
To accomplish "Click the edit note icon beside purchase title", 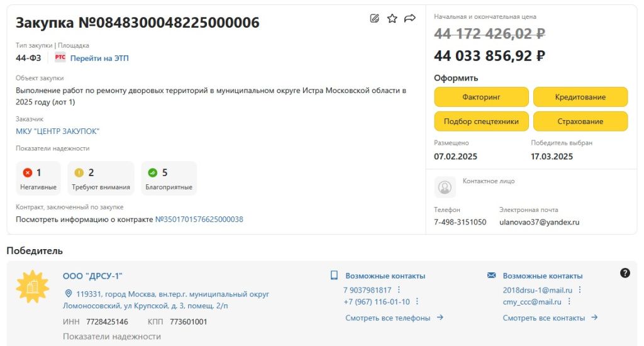I will pyautogui.click(x=375, y=18).
